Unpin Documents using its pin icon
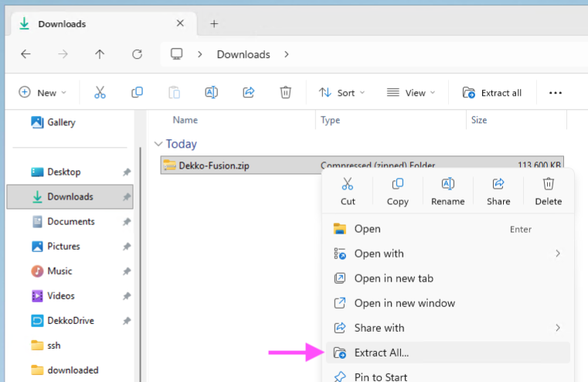Screen dimensions: 588x382 [127, 221]
